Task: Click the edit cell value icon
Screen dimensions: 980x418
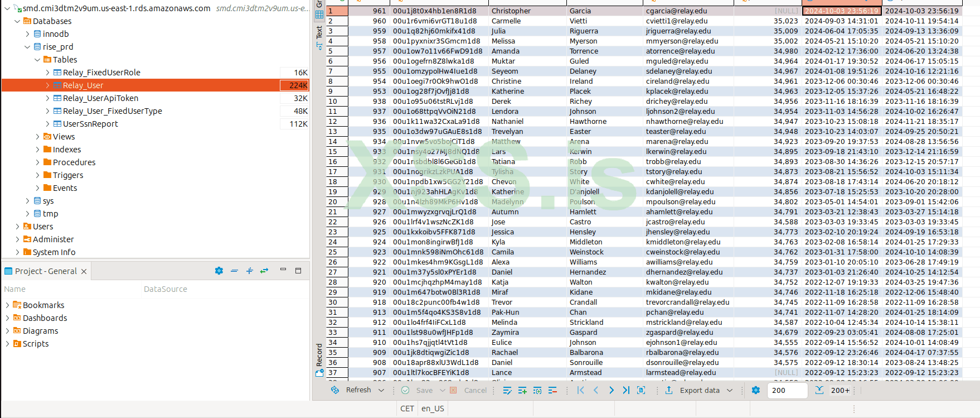Action: click(x=507, y=390)
